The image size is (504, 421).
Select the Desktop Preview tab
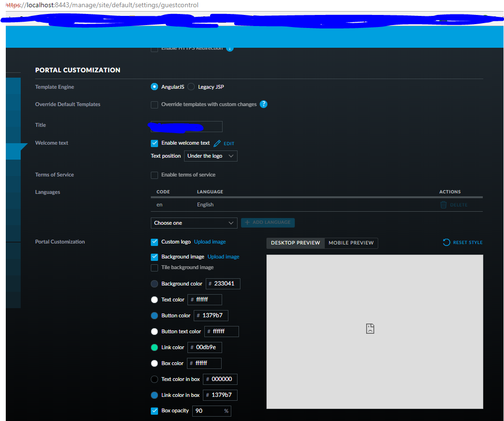[x=295, y=243]
